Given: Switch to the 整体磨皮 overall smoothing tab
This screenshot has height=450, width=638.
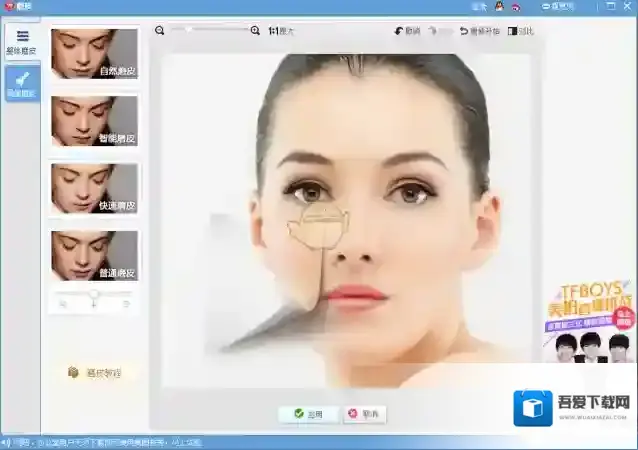Looking at the screenshot, I should point(22,42).
